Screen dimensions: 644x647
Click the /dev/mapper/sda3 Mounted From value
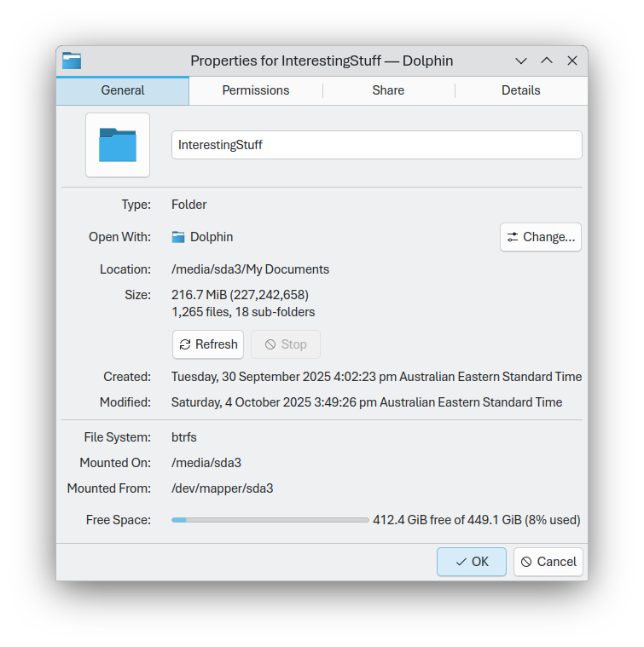pyautogui.click(x=222, y=488)
